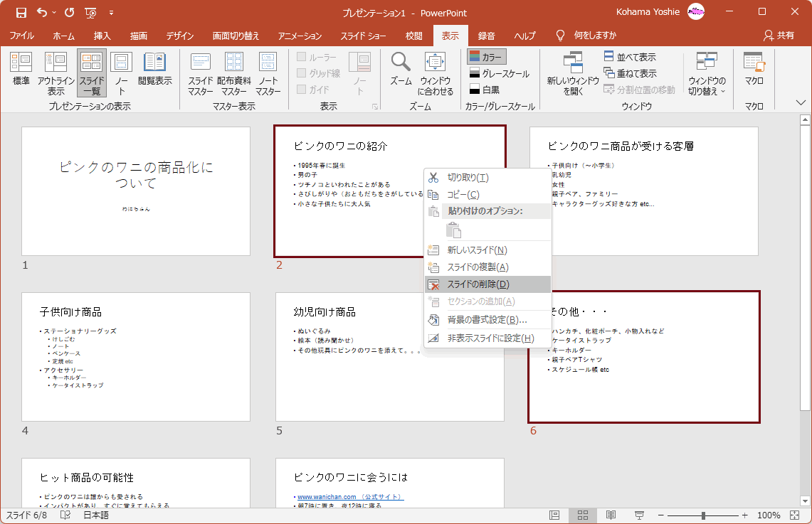Select カラー (Color) mode
The image size is (812, 524).
(486, 57)
